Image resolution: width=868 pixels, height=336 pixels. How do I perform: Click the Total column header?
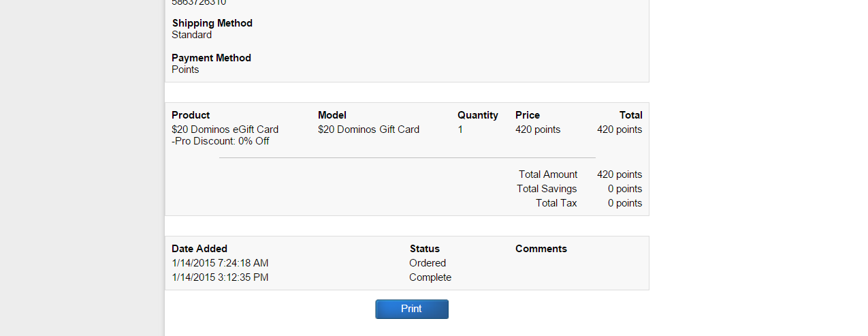(631, 115)
